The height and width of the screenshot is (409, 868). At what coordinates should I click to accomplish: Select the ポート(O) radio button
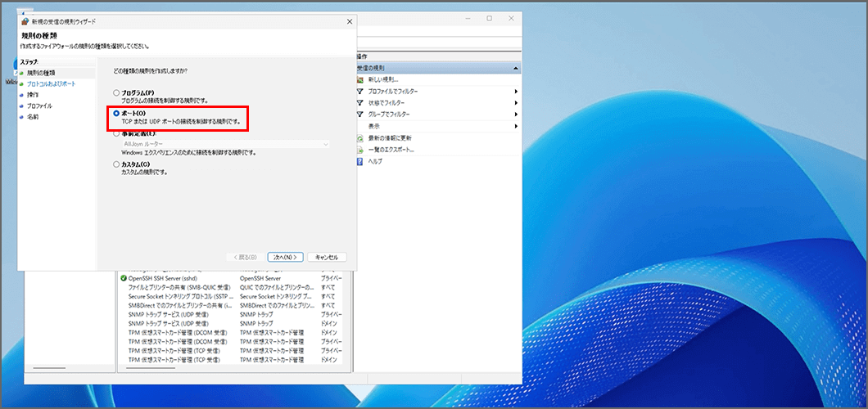[116, 113]
